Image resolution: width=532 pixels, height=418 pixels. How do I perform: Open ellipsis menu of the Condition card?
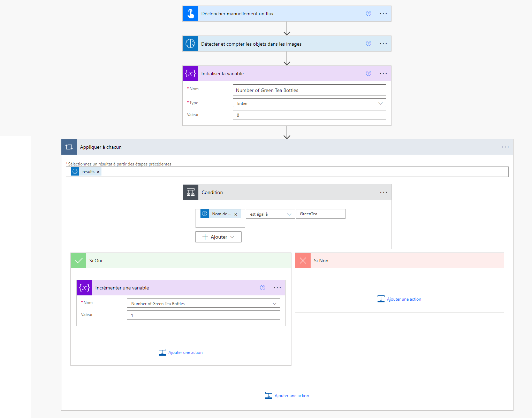pyautogui.click(x=383, y=192)
